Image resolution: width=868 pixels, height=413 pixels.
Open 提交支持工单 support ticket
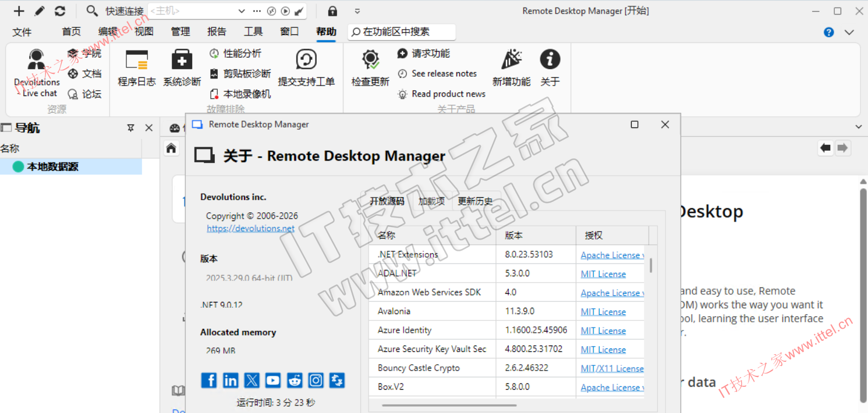point(306,67)
